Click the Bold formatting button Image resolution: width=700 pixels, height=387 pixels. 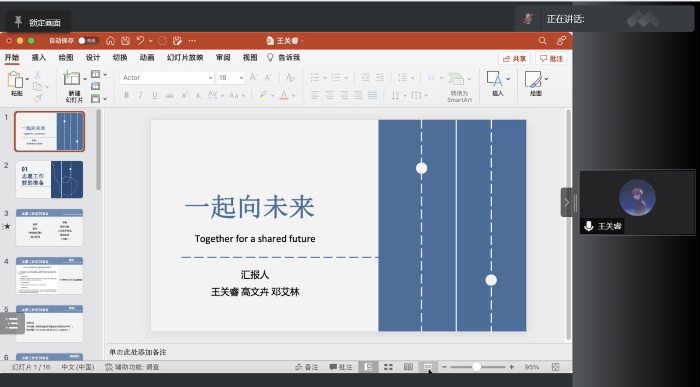[126, 95]
